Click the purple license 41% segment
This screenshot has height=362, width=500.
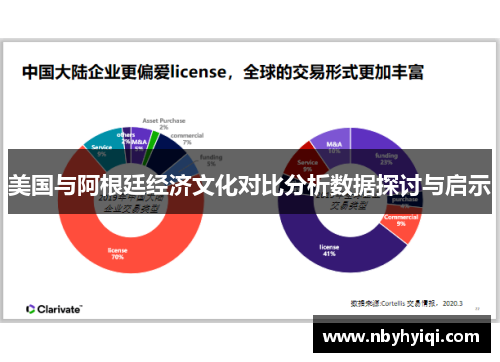pyautogui.click(x=330, y=250)
